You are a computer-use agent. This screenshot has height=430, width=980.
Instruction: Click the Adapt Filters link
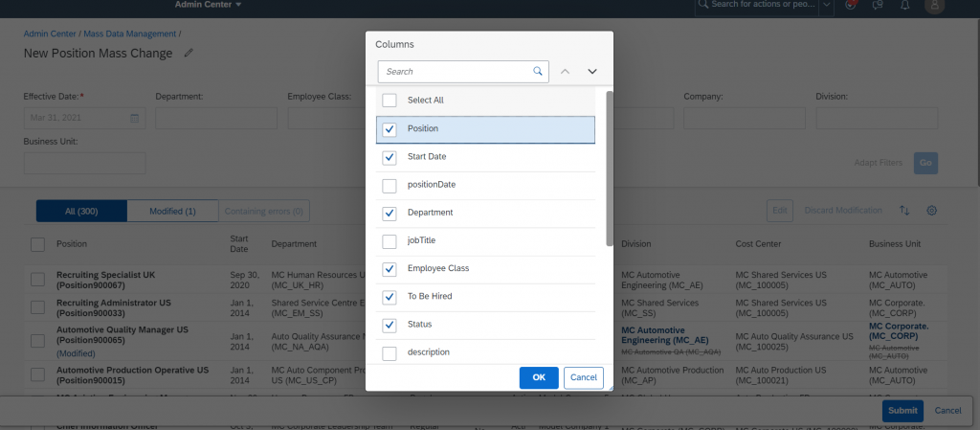click(879, 163)
